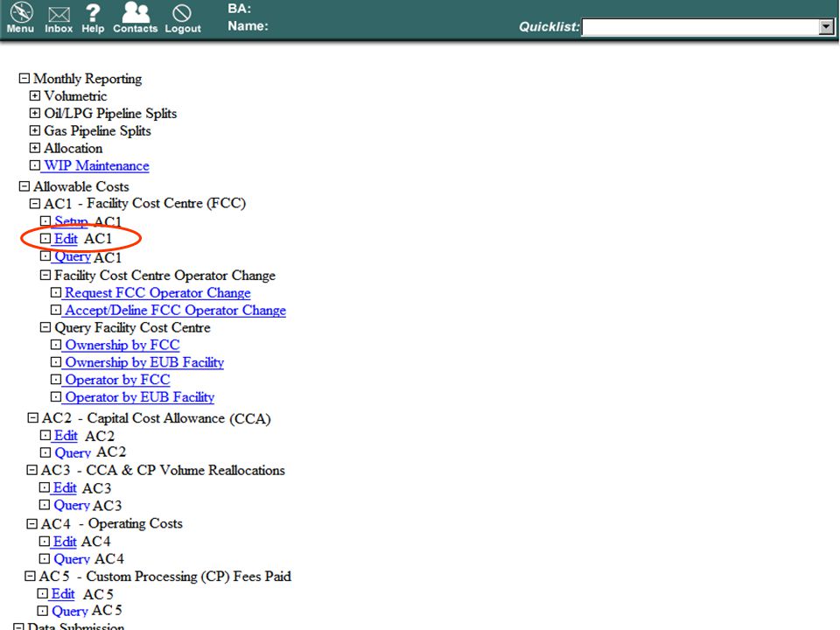The width and height of the screenshot is (840, 630).
Task: Collapse Query Facility Cost Centre node
Action: tap(45, 327)
